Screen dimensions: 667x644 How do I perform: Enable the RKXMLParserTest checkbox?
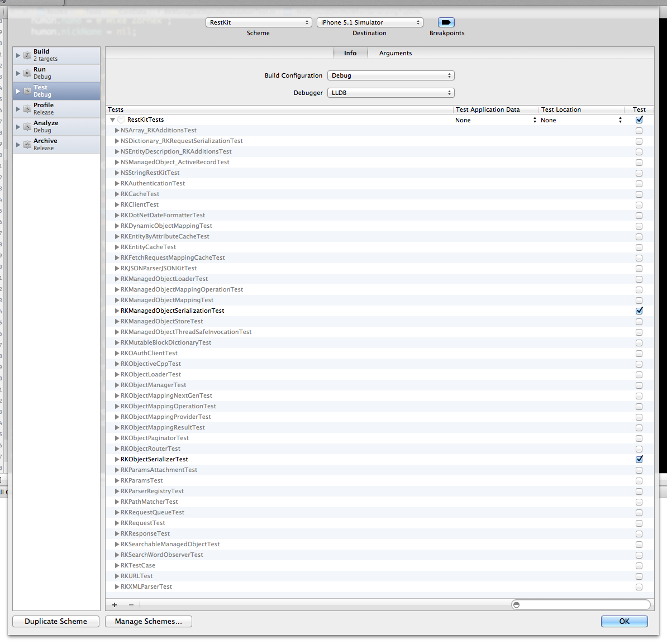tap(639, 587)
